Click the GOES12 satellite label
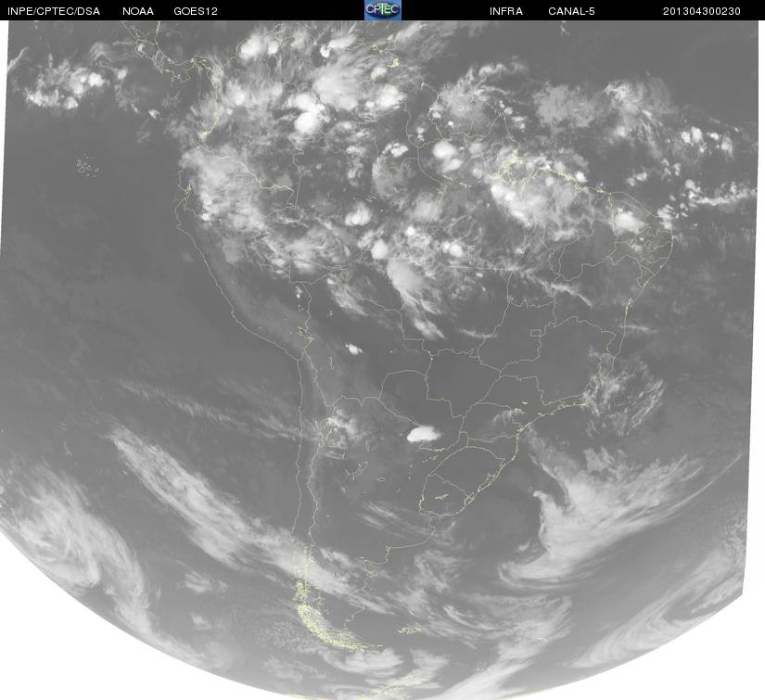This screenshot has height=700, width=765. pyautogui.click(x=196, y=11)
